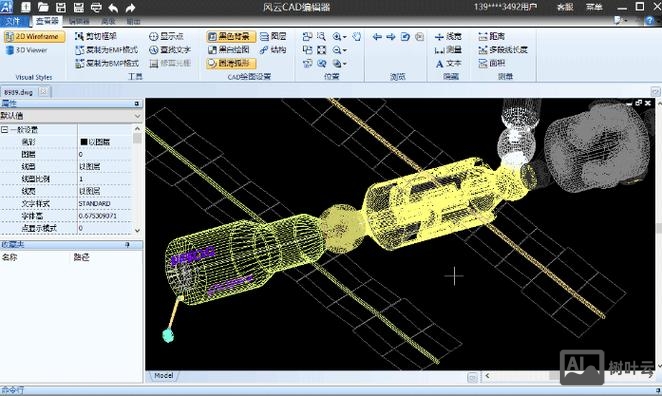Click the 文本 text tool
Viewport: 662px width, 396px height.
pyautogui.click(x=448, y=63)
